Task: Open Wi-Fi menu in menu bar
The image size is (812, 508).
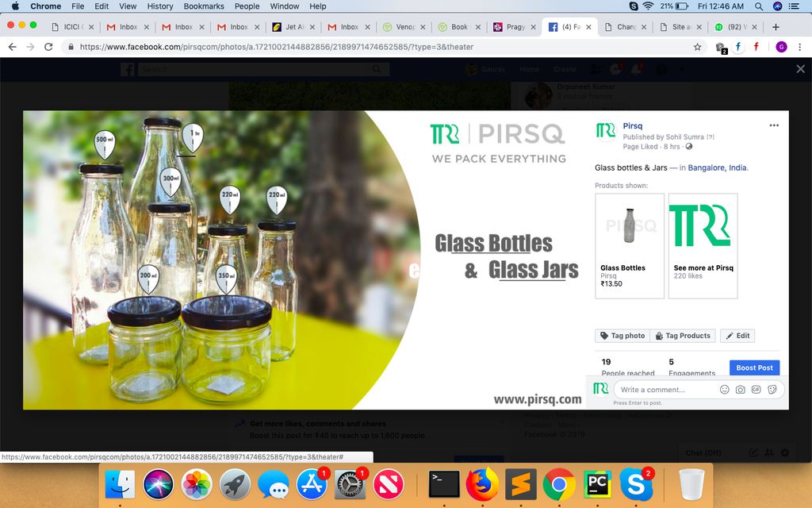Action: point(648,6)
